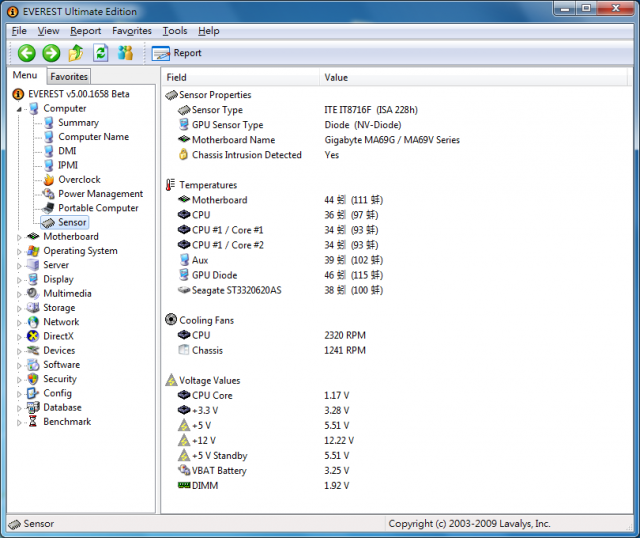Screen dimensions: 640x538
Task: Click the IPMI icon in the tree
Action: (49, 165)
